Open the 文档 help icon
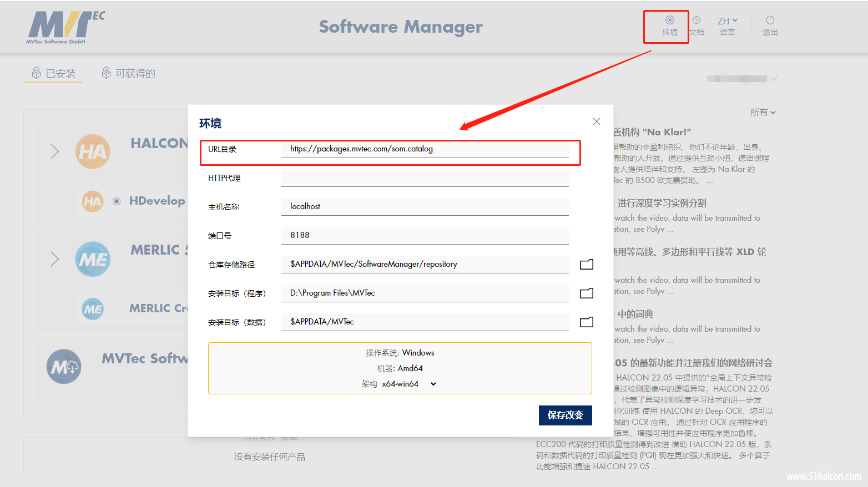The height and width of the screenshot is (487, 868). tap(697, 20)
